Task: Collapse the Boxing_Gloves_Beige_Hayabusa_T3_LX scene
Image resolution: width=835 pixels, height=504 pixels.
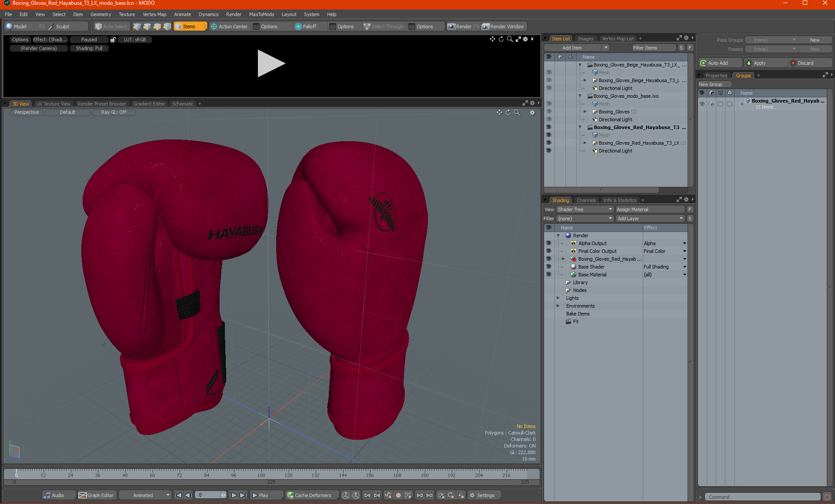Action: click(x=580, y=65)
